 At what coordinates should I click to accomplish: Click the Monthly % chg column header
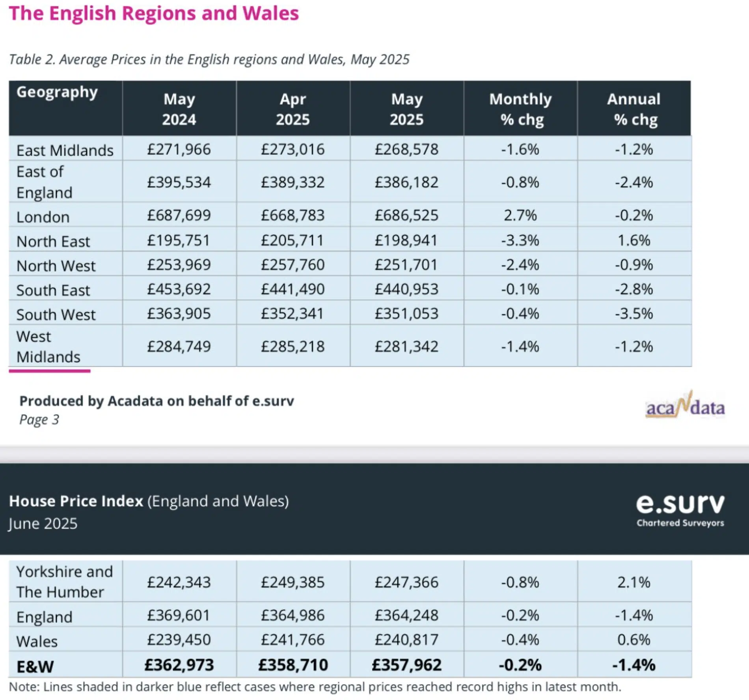point(520,109)
